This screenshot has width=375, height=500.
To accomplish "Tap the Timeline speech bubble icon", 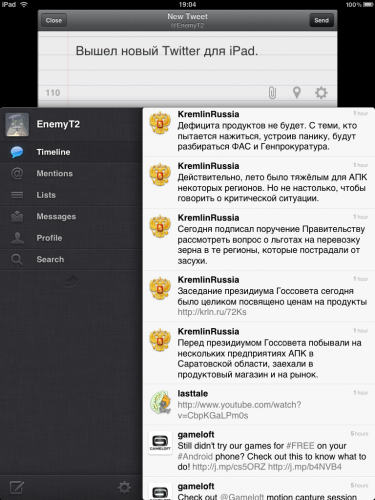I will (x=17, y=152).
